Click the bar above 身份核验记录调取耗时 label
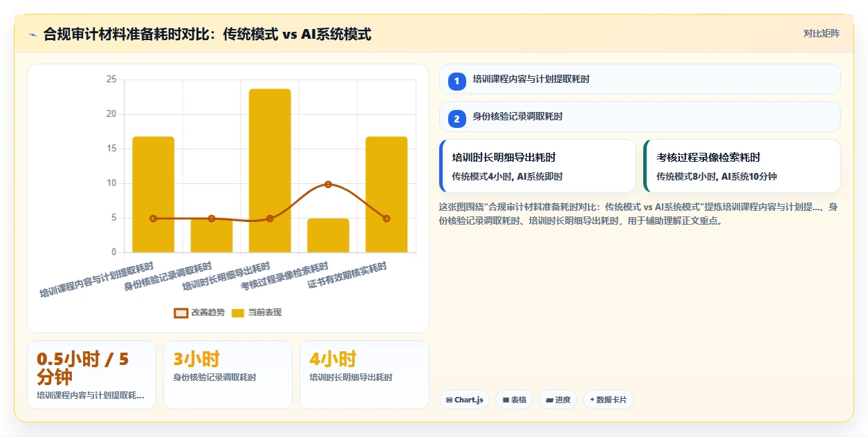 (212, 235)
